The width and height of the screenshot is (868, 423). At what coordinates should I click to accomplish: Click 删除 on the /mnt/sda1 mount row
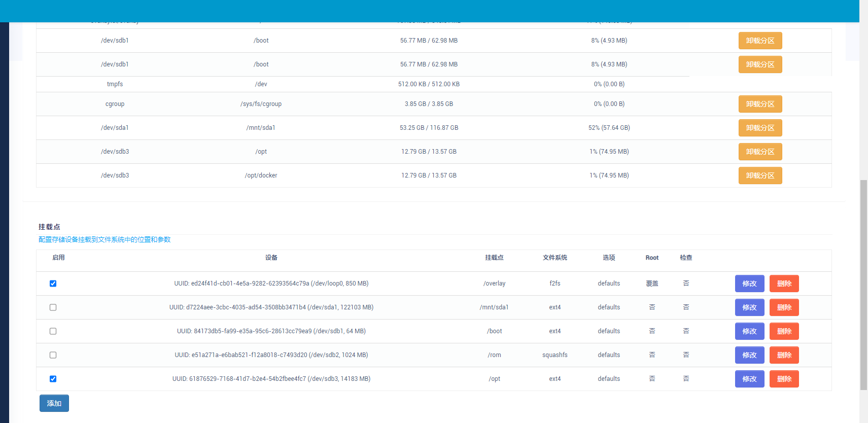(x=784, y=307)
